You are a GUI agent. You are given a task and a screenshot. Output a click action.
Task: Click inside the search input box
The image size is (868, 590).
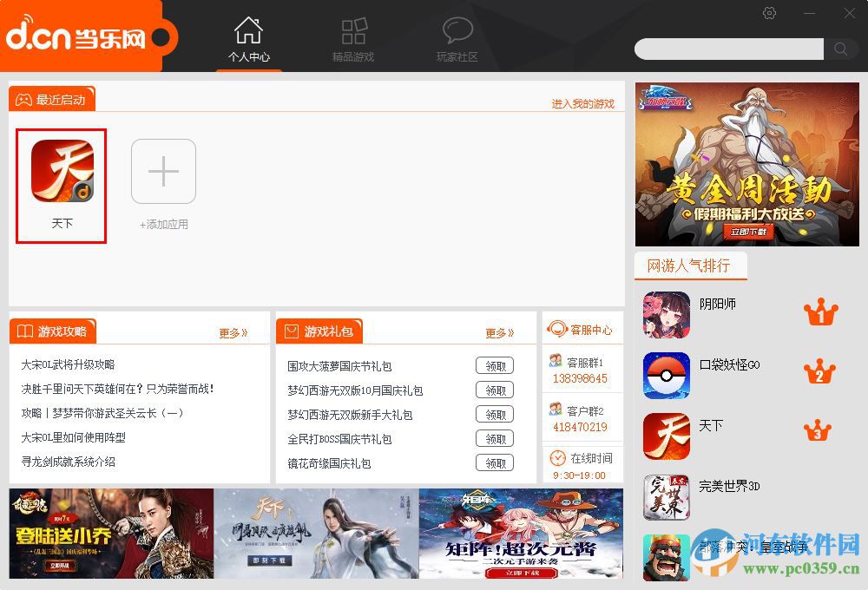click(x=729, y=49)
